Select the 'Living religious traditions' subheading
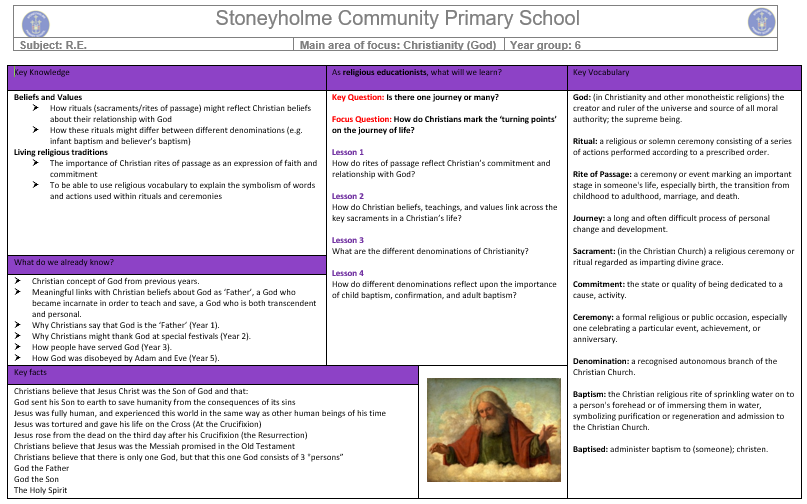 click(61, 152)
